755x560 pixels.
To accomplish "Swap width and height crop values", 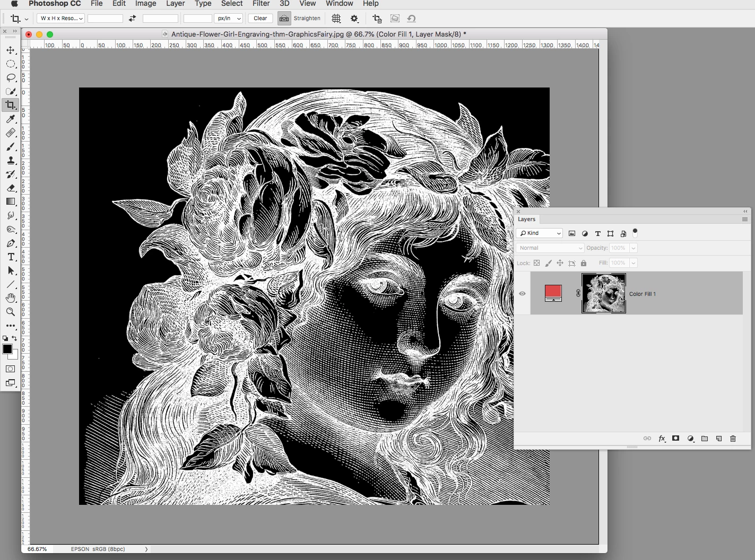I will 132,18.
